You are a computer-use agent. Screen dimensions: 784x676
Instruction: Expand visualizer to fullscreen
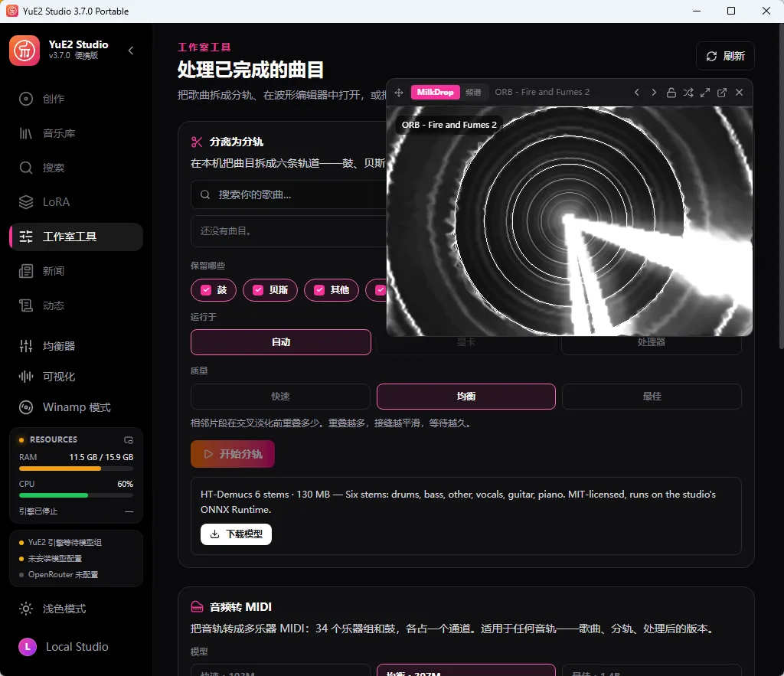(x=705, y=93)
